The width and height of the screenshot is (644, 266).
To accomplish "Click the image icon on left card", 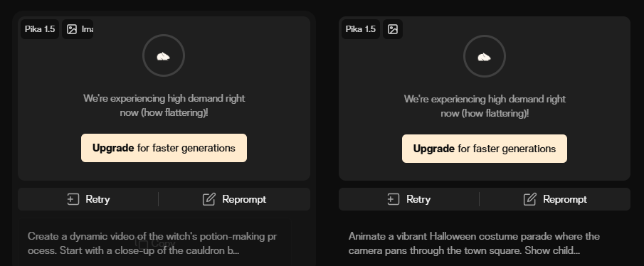I will 72,29.
